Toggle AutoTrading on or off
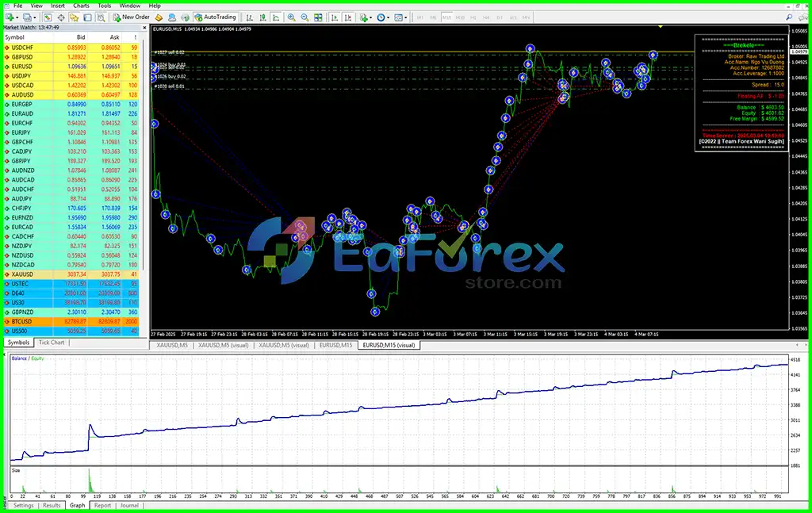This screenshot has width=812, height=513. (x=216, y=17)
